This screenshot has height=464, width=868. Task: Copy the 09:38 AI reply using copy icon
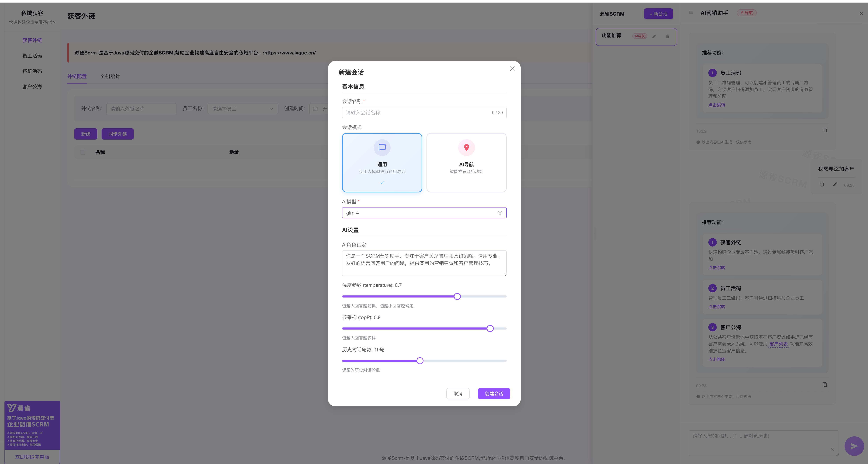[x=825, y=385]
